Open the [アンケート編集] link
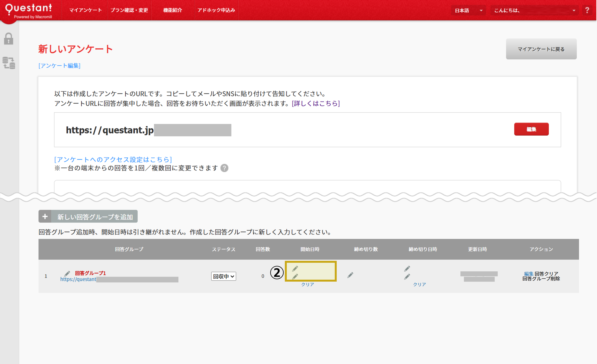This screenshot has width=597, height=364. 59,66
